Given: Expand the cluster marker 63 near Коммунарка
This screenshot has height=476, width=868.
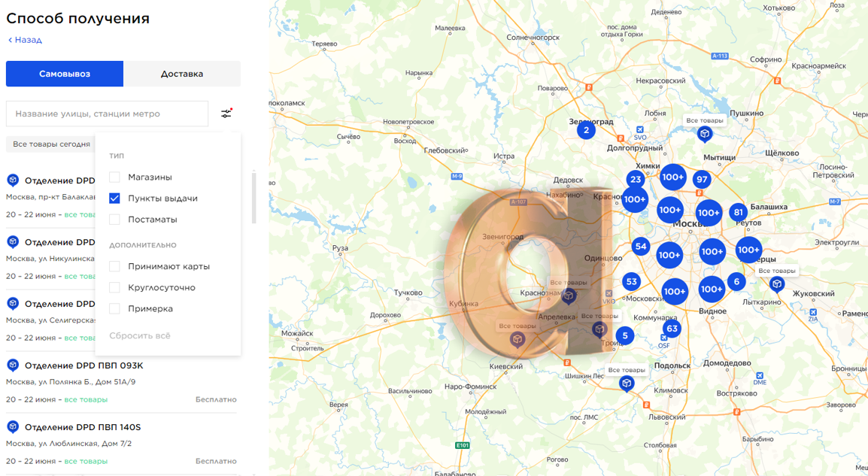Looking at the screenshot, I should tap(672, 328).
